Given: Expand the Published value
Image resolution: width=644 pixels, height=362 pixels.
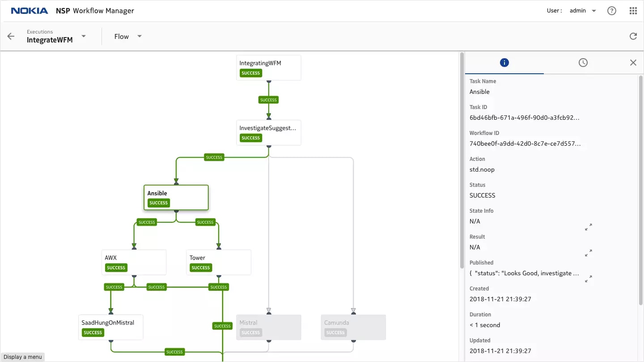Looking at the screenshot, I should coord(589,279).
